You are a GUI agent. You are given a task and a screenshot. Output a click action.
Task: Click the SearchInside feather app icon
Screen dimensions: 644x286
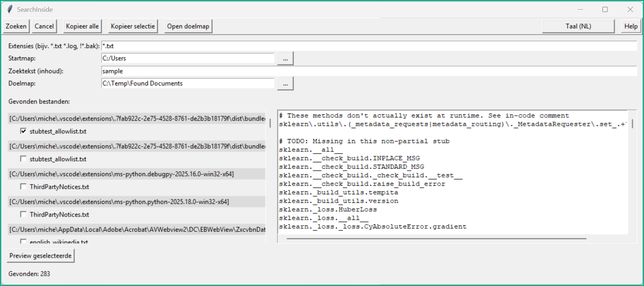[10, 10]
